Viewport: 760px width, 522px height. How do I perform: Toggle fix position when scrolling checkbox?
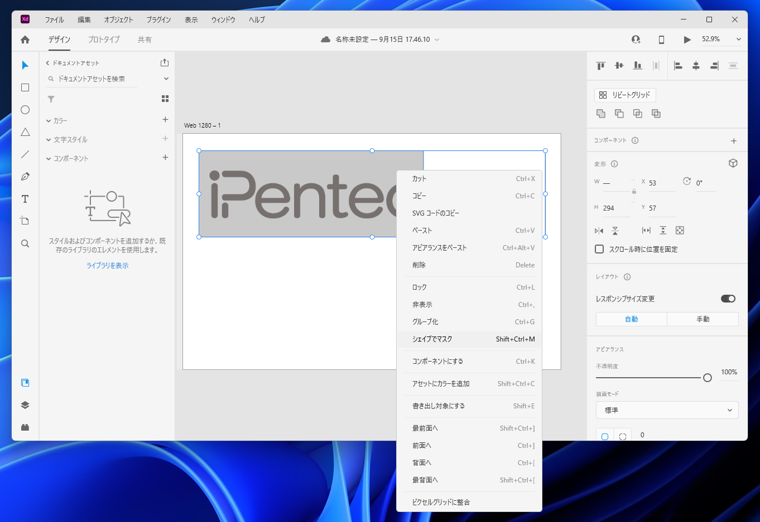coord(599,249)
